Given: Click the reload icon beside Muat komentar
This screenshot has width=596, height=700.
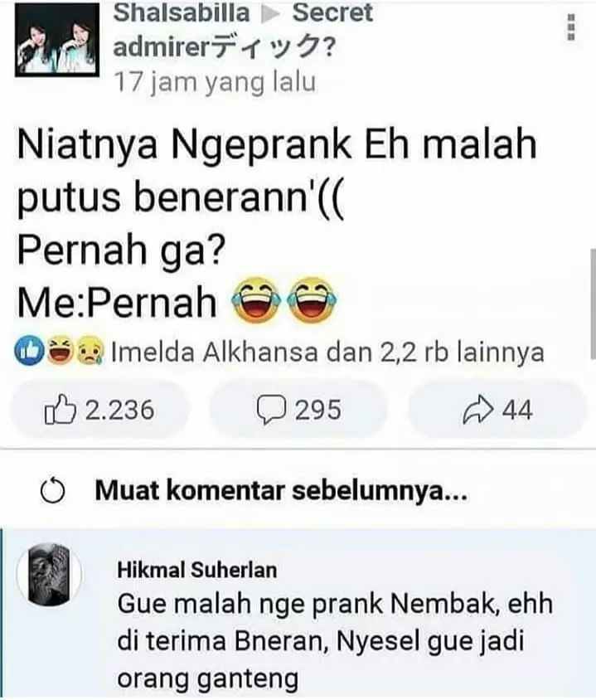Looking at the screenshot, I should tap(53, 491).
